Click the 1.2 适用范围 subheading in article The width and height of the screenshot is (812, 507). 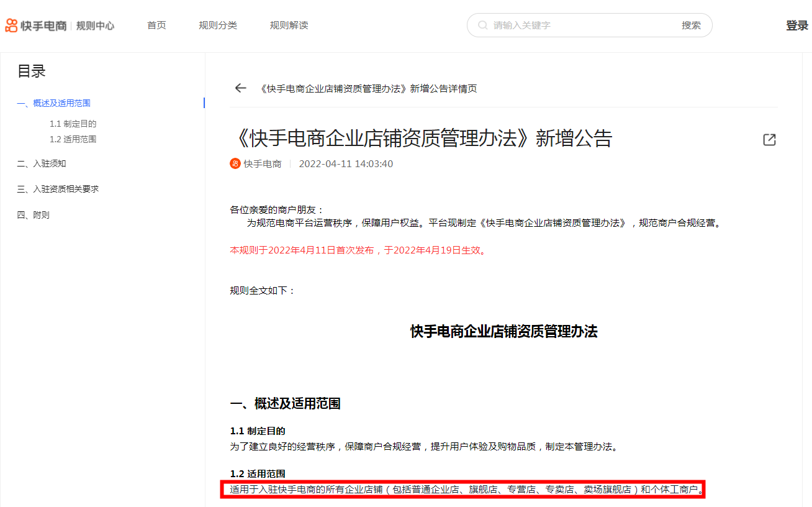258,473
